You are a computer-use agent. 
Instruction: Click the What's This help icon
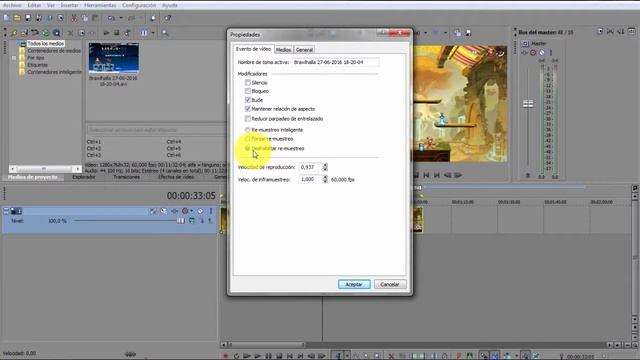(168, 18)
